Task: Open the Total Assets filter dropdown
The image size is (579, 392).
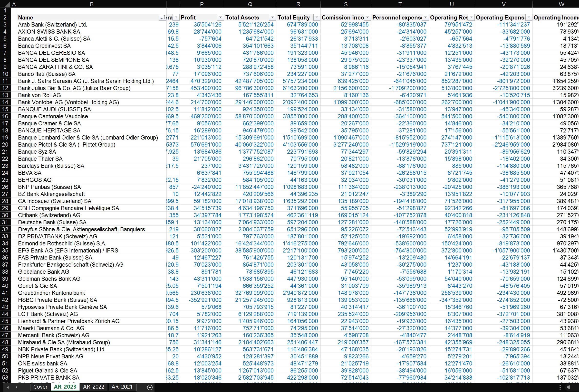Action: coord(272,17)
